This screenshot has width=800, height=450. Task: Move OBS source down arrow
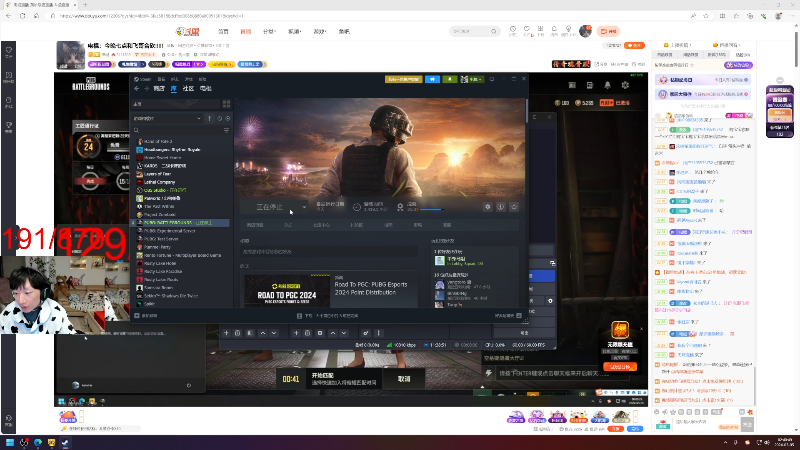pyautogui.click(x=344, y=333)
